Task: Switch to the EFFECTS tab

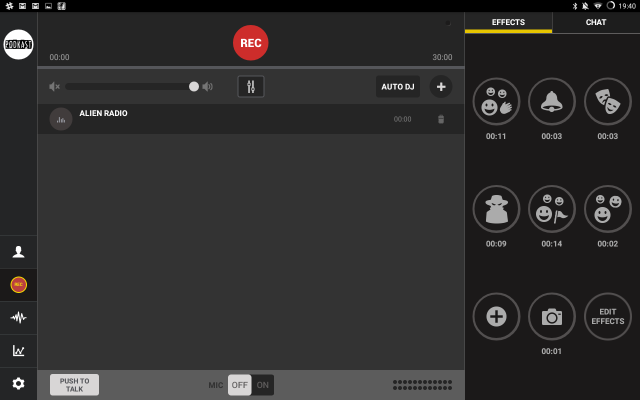Action: point(508,22)
